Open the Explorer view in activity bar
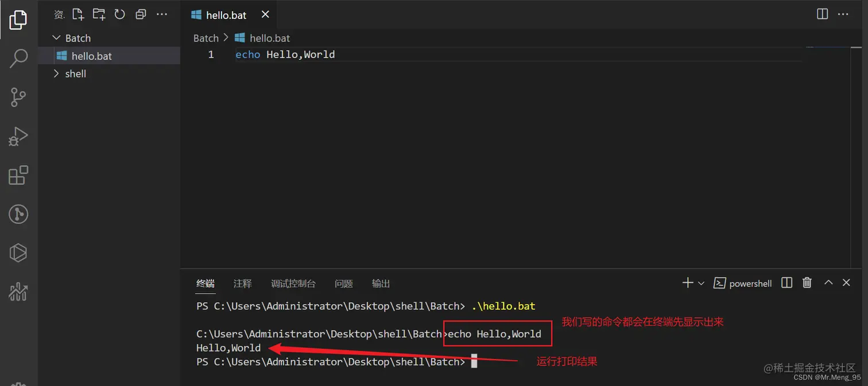868x386 pixels. coord(18,20)
